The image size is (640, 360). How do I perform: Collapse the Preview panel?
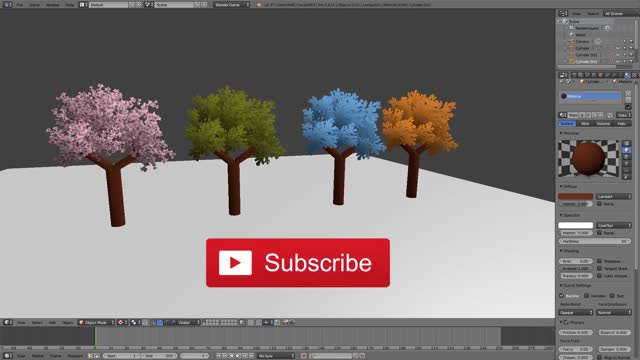[561, 133]
